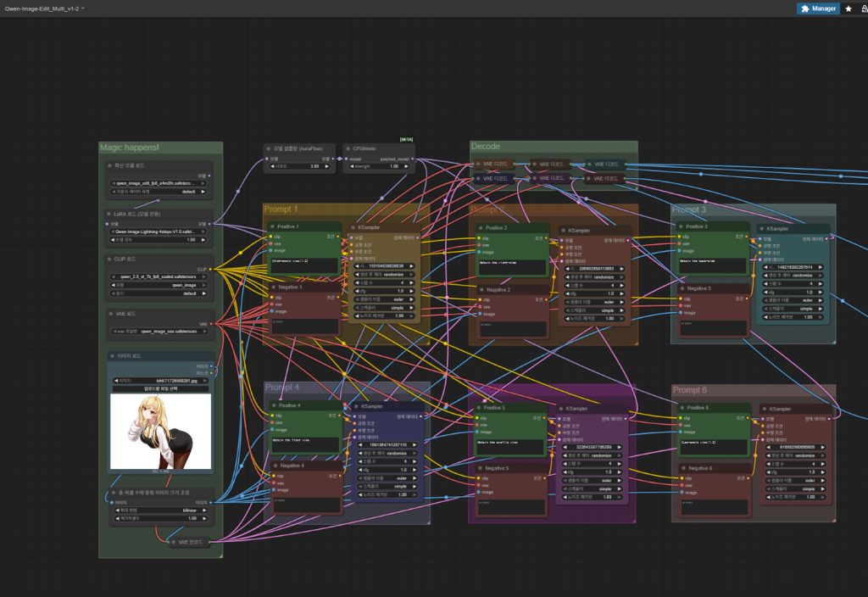Collapse the CLIP loader node header dot

pyautogui.click(x=110, y=259)
